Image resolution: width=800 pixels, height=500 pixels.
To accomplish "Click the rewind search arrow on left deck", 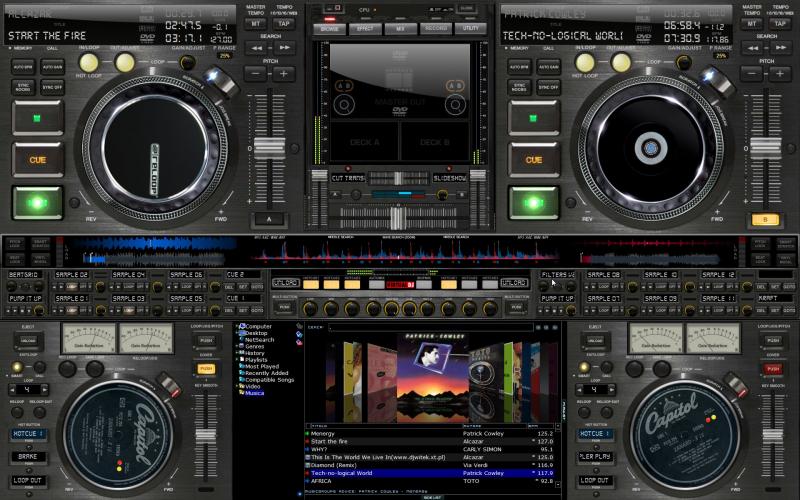I will pyautogui.click(x=258, y=47).
